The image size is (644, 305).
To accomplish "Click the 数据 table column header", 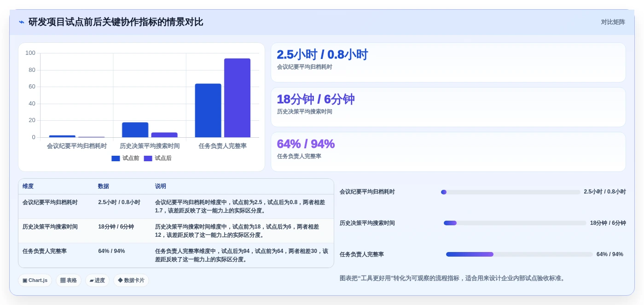I will click(x=104, y=186).
